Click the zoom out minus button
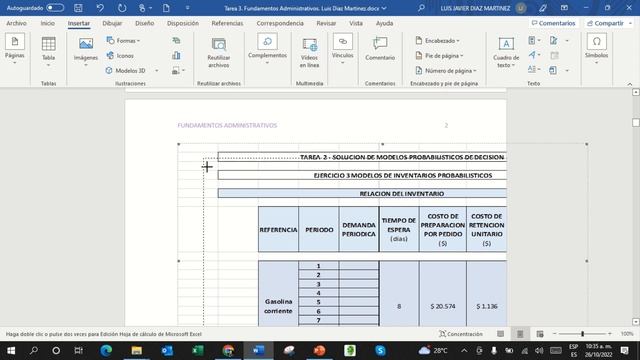This screenshot has height=360, width=640. pos(554,334)
